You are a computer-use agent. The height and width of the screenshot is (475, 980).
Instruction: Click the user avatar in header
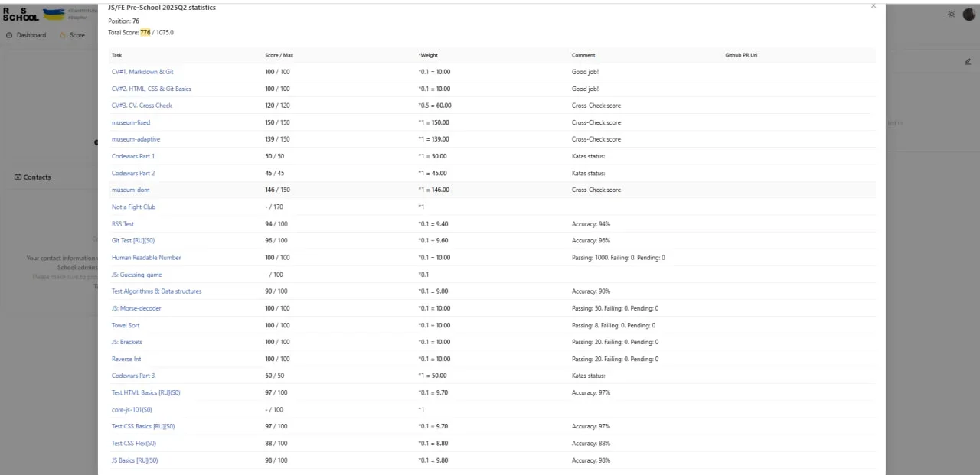click(x=968, y=14)
